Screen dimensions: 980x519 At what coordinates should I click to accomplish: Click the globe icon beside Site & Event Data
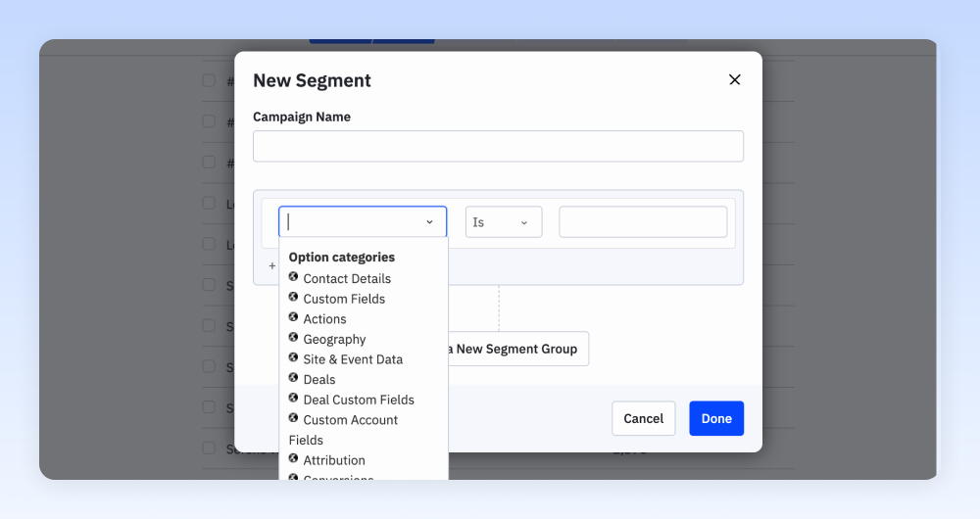coord(293,357)
